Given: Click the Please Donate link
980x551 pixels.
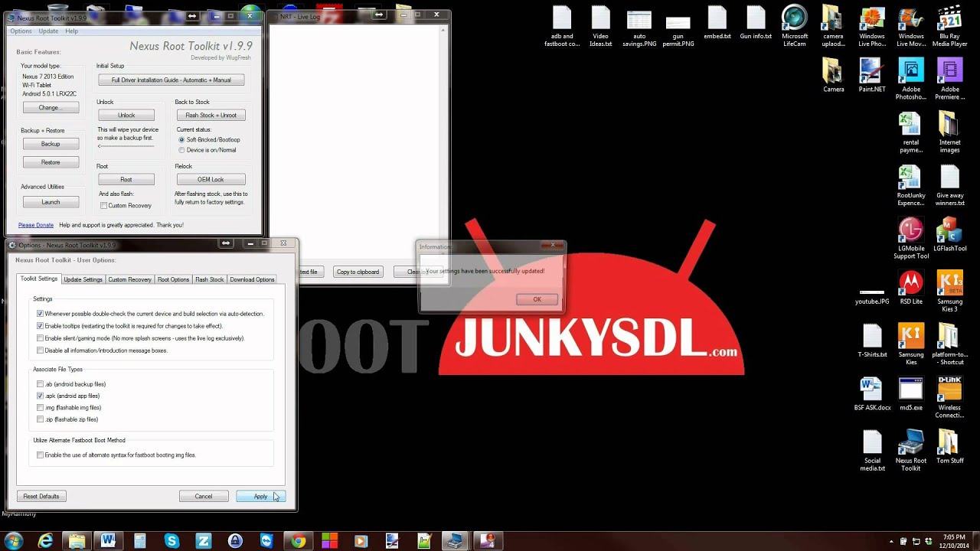Looking at the screenshot, I should tap(36, 225).
